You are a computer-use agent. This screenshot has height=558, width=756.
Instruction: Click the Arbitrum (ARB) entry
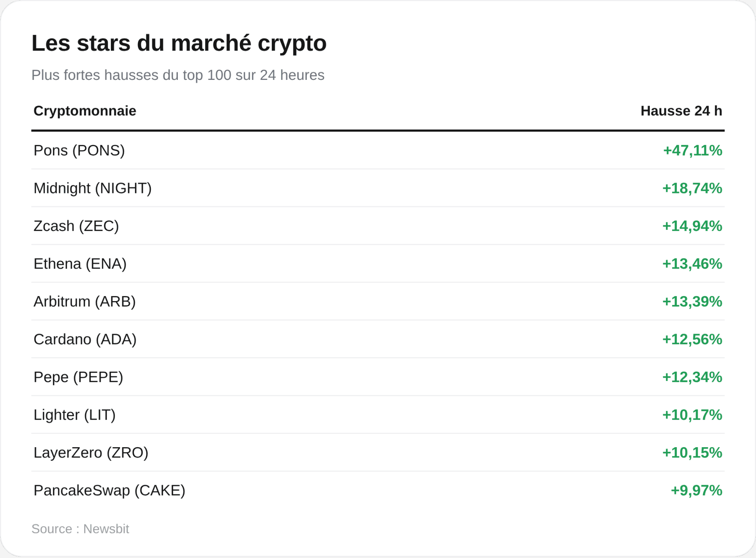85,302
